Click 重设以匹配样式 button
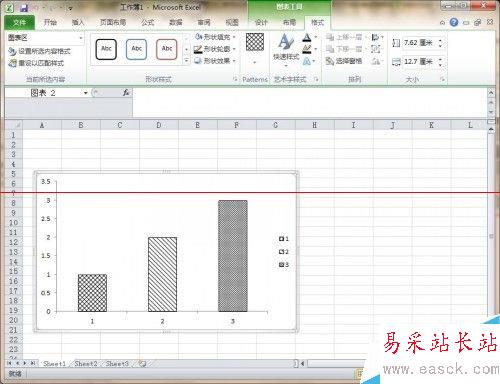500x384 pixels. 36,63
